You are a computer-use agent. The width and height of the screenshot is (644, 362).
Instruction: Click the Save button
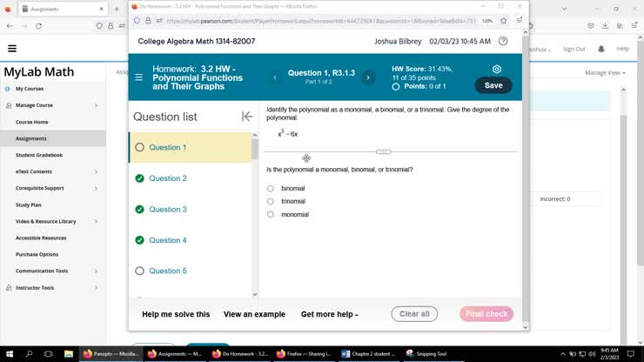tap(493, 85)
